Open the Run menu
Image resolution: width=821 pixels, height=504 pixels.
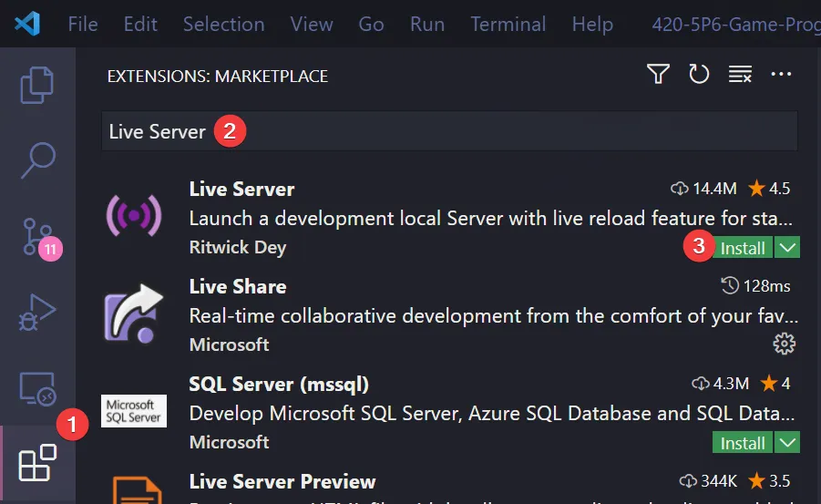(427, 24)
